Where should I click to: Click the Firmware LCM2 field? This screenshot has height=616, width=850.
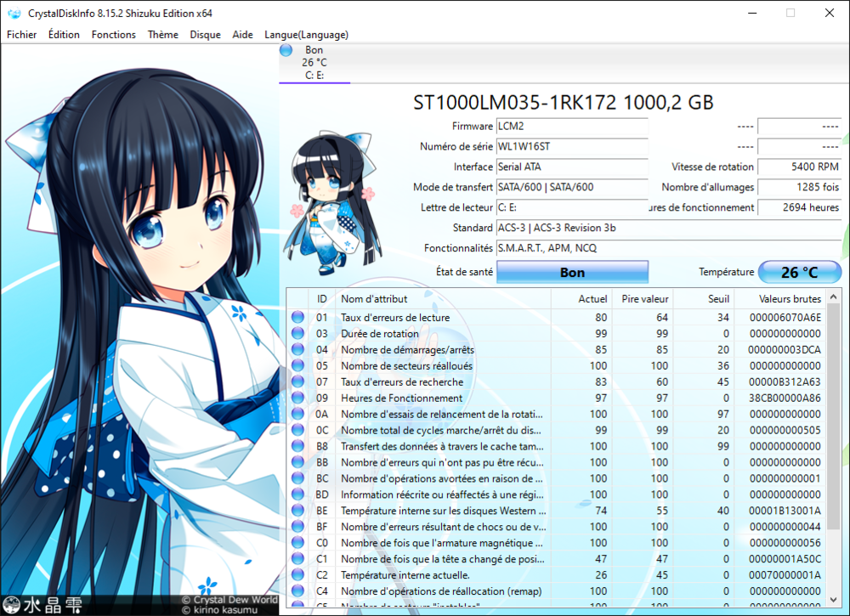coord(571,127)
